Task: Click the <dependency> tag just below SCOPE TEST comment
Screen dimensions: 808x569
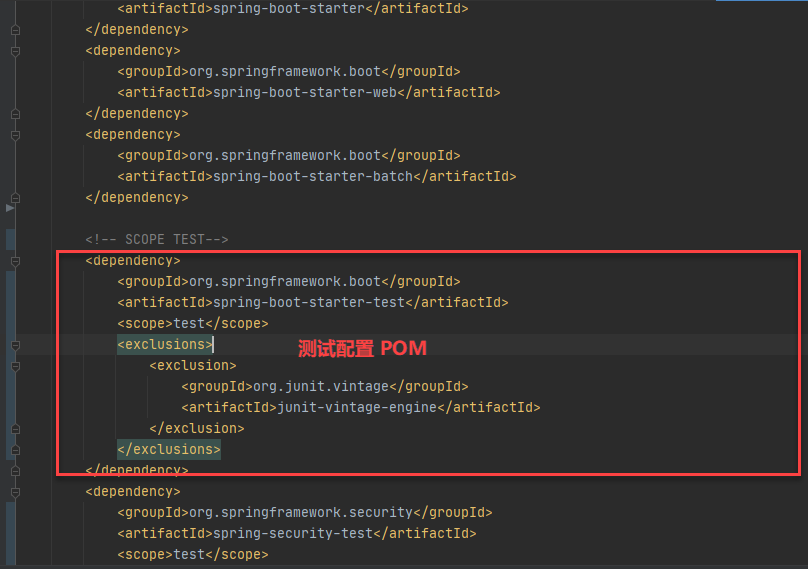Action: (x=133, y=260)
